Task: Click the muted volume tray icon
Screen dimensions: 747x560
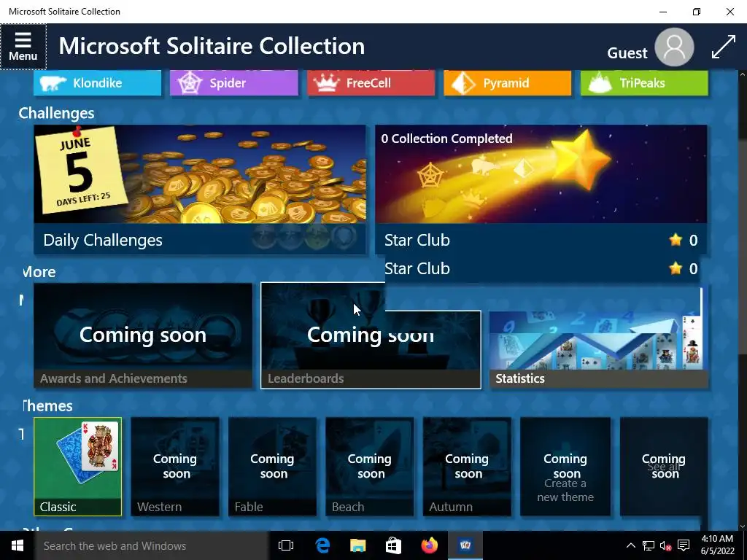Action: coord(665,545)
